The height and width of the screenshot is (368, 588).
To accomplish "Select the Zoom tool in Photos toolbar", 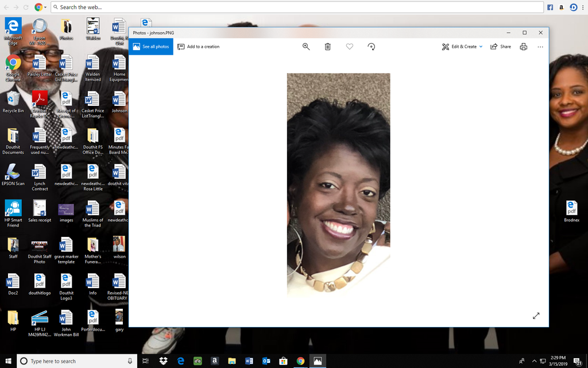I will point(306,47).
